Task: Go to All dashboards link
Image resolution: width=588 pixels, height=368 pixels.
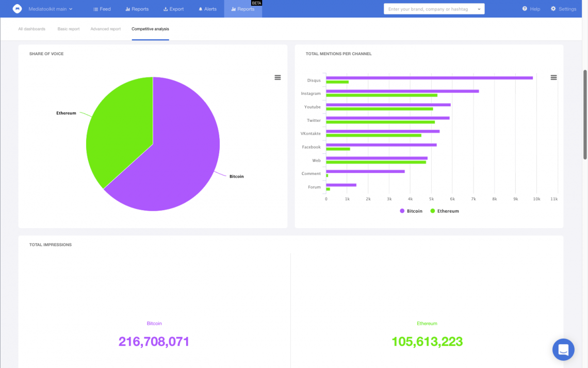Action: [x=31, y=29]
